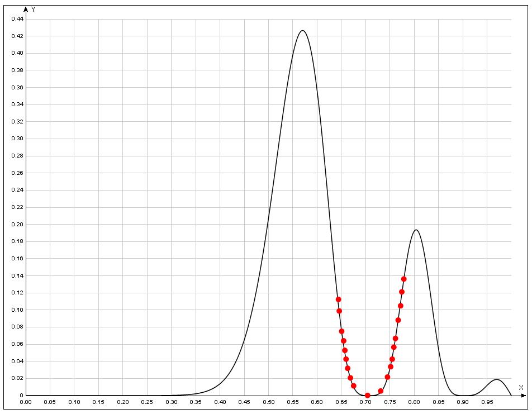Click the red point just right of the minimum
This screenshot has height=414, width=532.
(x=381, y=391)
